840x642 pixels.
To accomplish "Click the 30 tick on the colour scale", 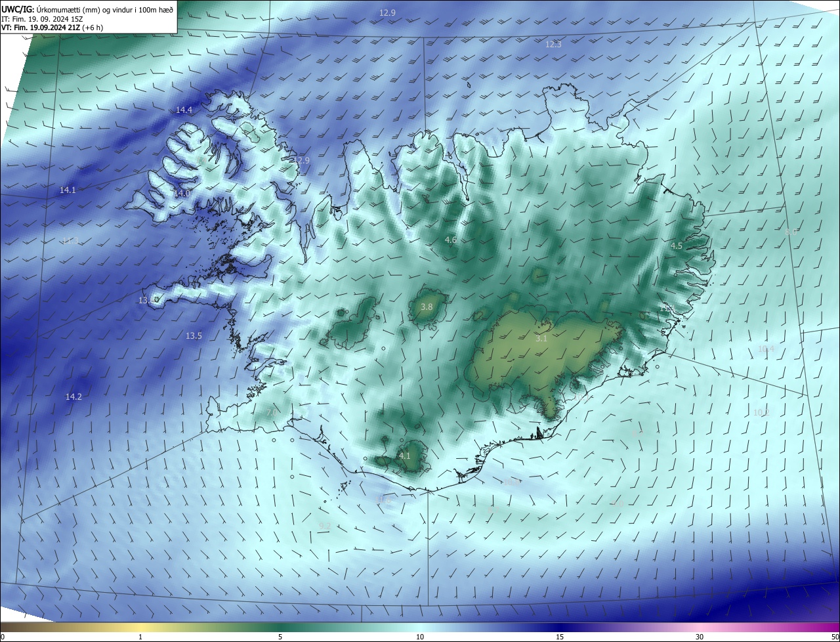I will click(700, 637).
